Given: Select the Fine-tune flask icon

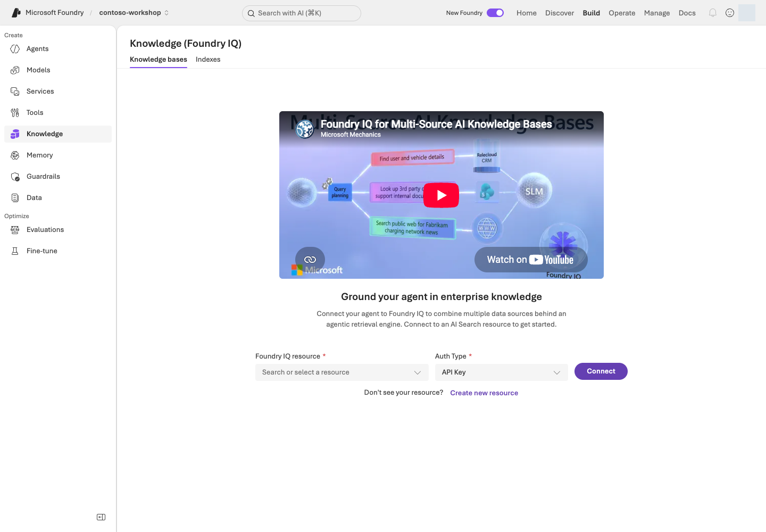Looking at the screenshot, I should click(15, 251).
